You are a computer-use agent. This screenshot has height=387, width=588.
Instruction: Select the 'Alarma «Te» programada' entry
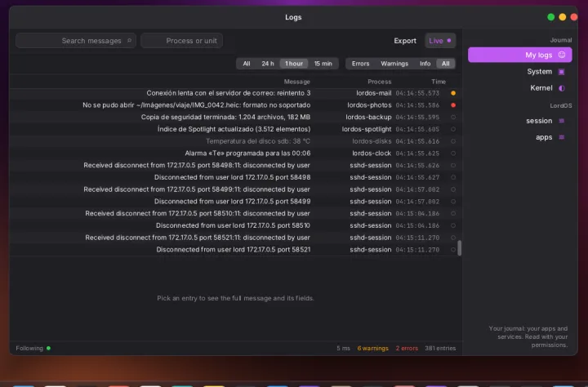click(x=235, y=153)
